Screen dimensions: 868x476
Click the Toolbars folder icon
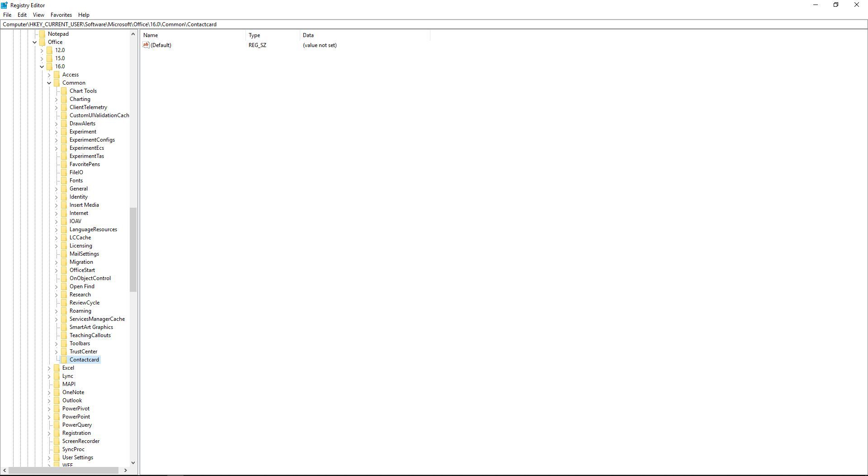pos(64,343)
